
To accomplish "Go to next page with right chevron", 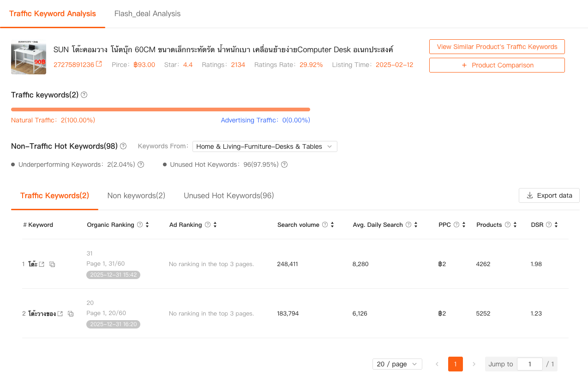I will 474,364.
